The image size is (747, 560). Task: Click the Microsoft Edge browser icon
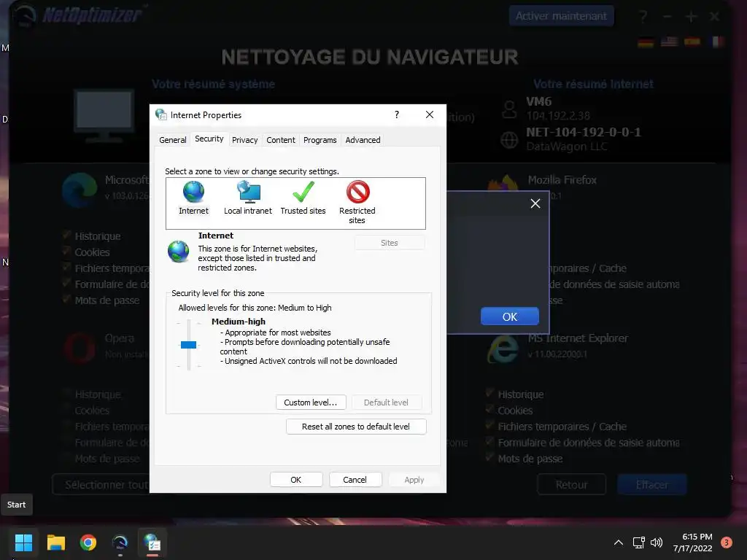[x=80, y=190]
